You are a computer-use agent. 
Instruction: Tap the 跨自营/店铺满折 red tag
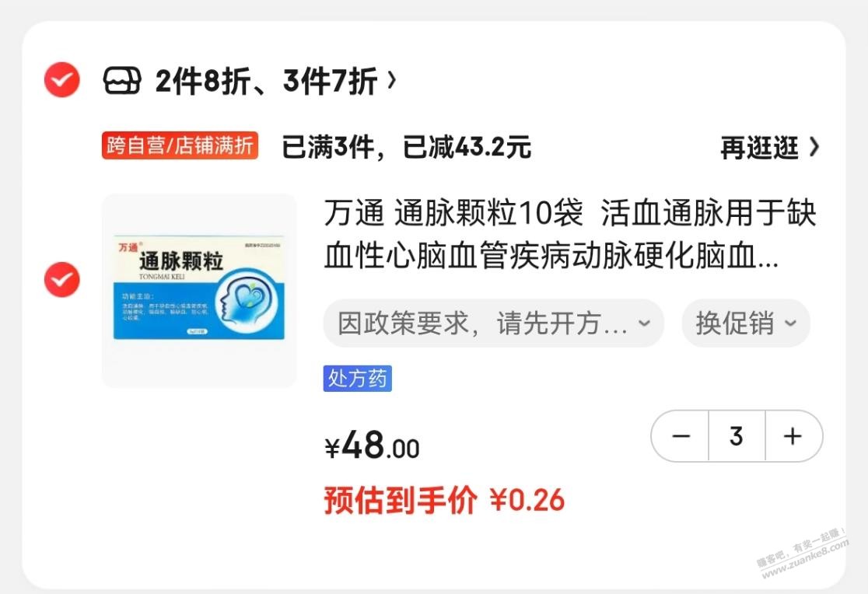coord(180,145)
